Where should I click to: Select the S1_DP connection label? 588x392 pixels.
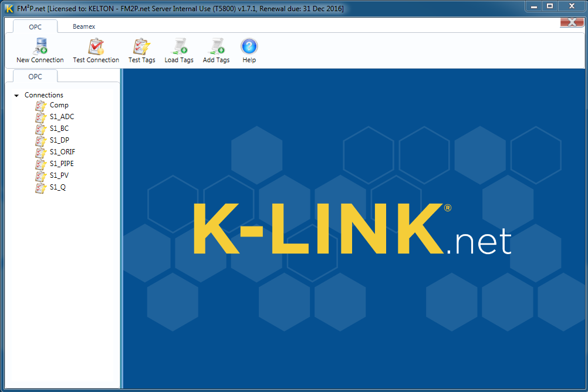[x=60, y=140]
